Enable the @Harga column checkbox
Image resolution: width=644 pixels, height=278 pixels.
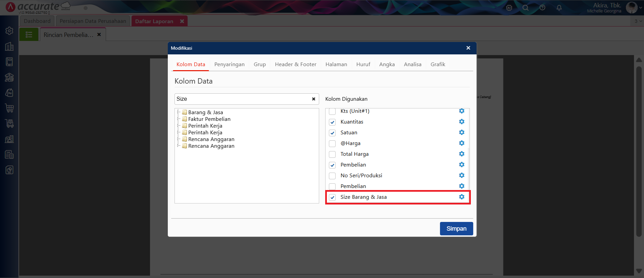click(332, 144)
